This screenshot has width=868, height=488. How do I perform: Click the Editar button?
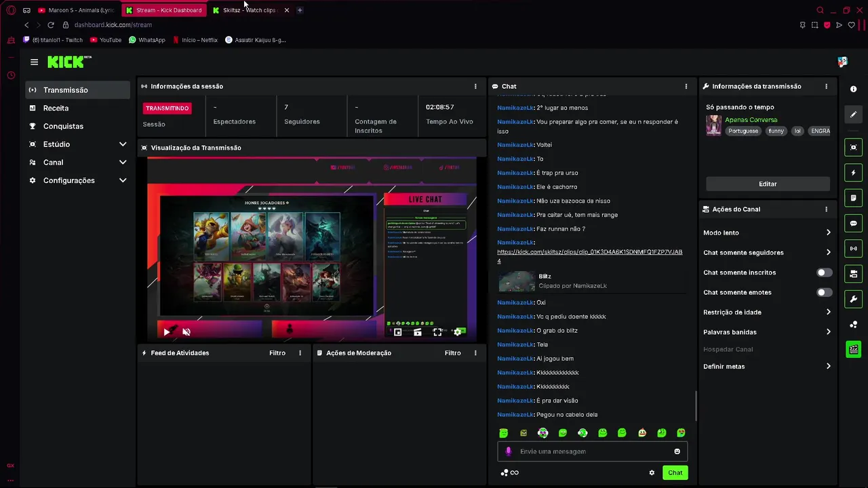point(768,184)
